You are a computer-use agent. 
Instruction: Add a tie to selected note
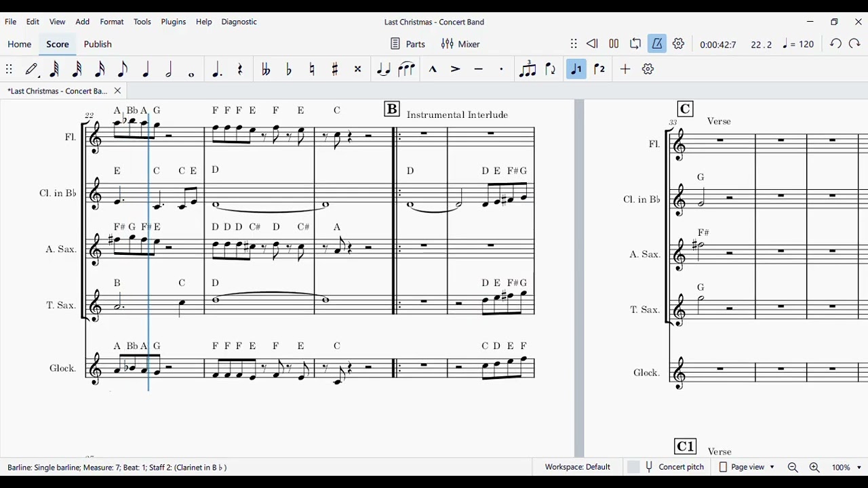point(384,69)
